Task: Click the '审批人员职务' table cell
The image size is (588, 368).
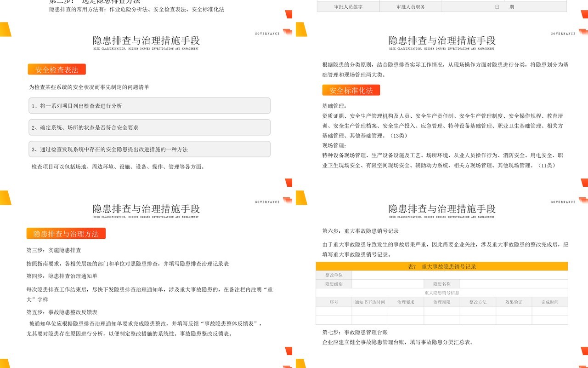Action: coord(411,7)
